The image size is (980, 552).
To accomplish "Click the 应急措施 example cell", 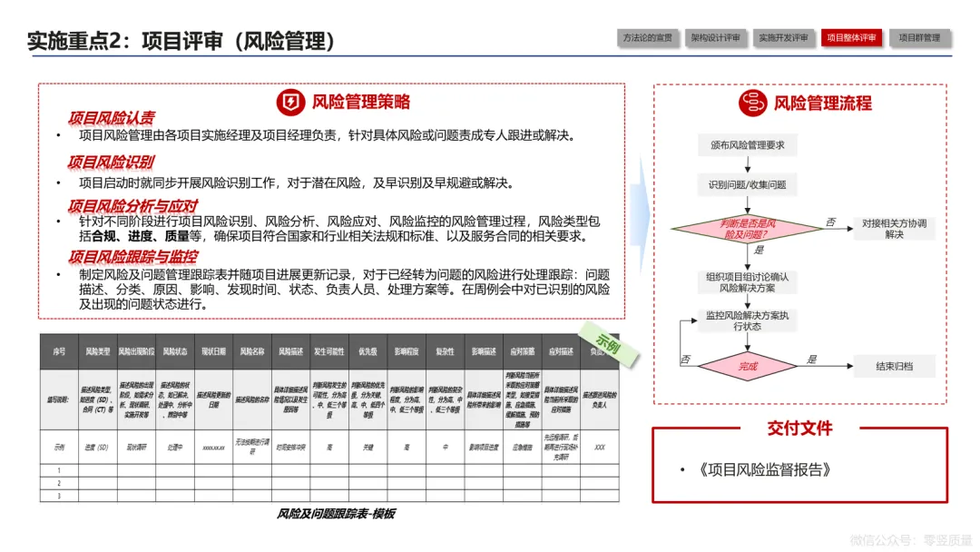I will pos(523,447).
